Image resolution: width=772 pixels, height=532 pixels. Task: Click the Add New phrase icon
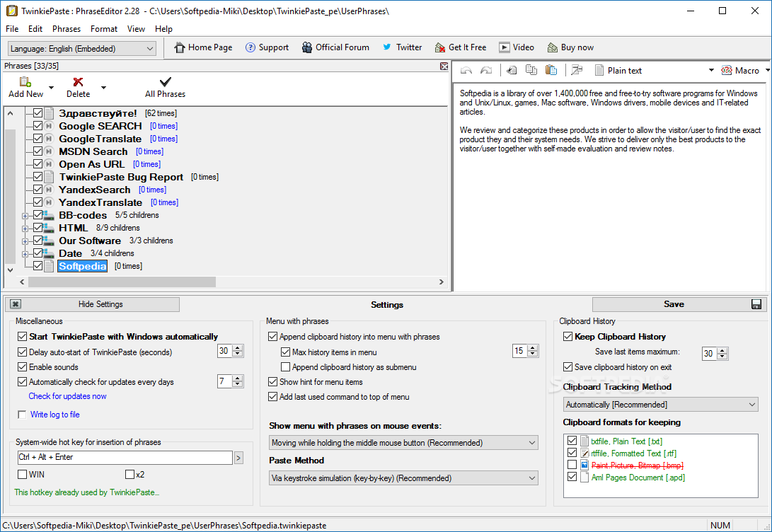tap(25, 81)
